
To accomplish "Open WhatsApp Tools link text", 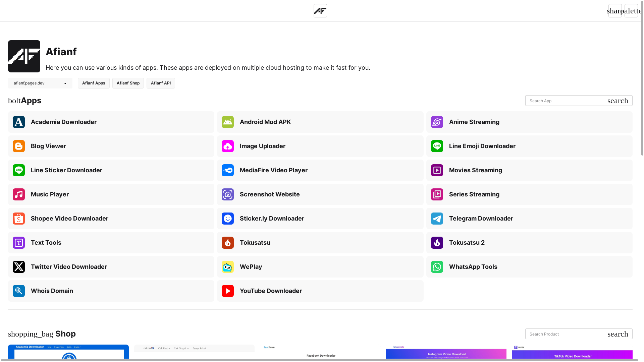I will coord(473,267).
